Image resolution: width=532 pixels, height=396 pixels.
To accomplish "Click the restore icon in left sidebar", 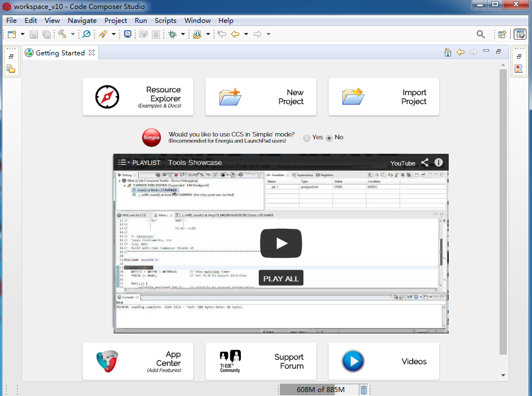I will click(x=11, y=56).
